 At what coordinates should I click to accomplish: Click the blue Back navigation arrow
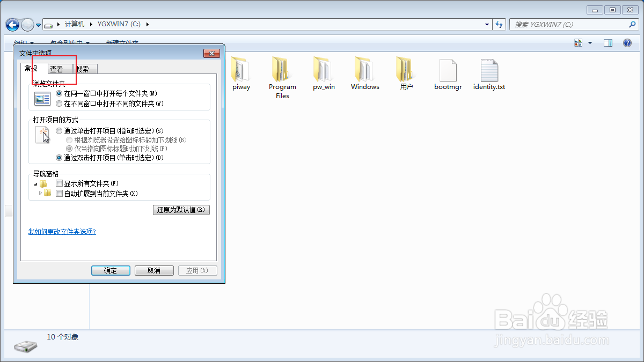coord(12,25)
